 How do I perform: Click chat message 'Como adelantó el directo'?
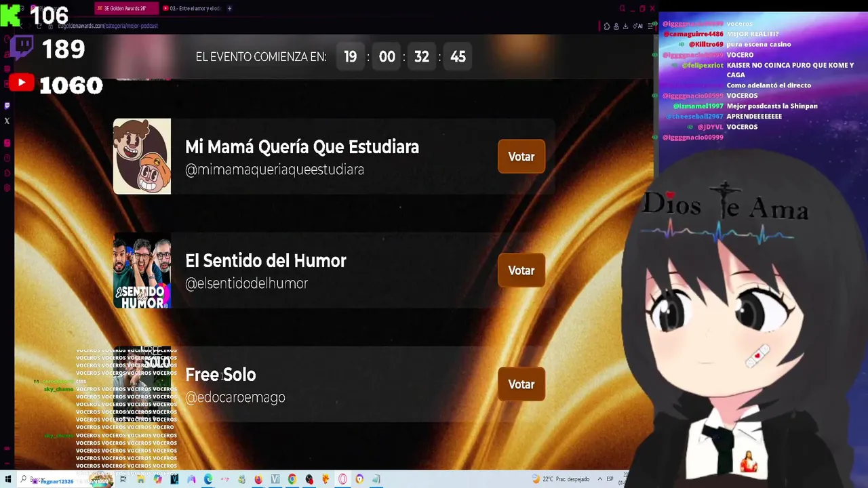(x=769, y=85)
